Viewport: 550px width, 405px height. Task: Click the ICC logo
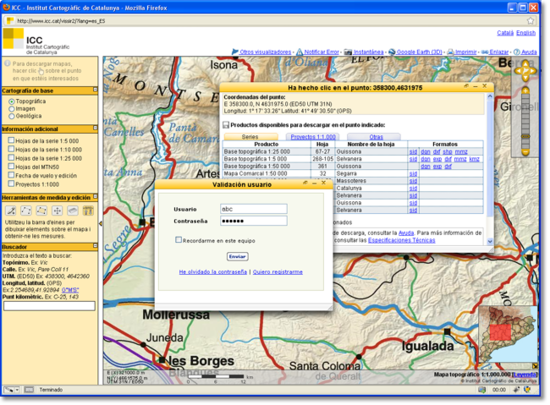click(13, 39)
